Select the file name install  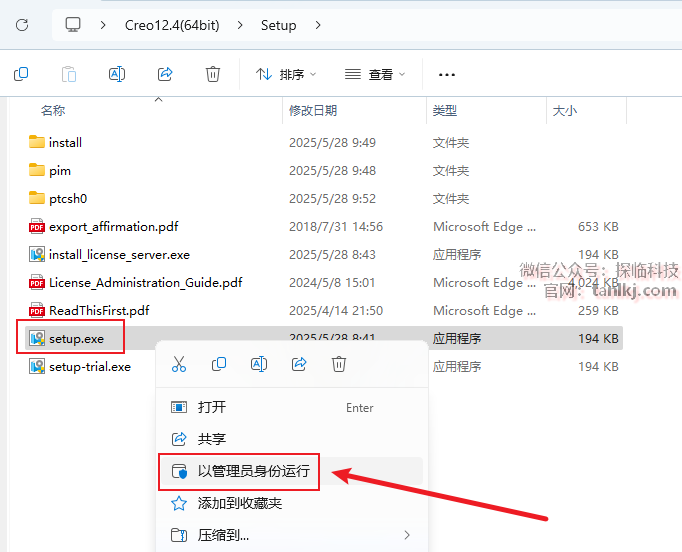click(65, 142)
